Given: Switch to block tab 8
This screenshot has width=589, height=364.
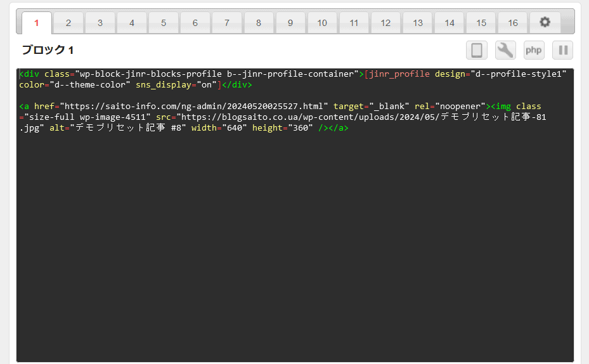Looking at the screenshot, I should (x=259, y=23).
